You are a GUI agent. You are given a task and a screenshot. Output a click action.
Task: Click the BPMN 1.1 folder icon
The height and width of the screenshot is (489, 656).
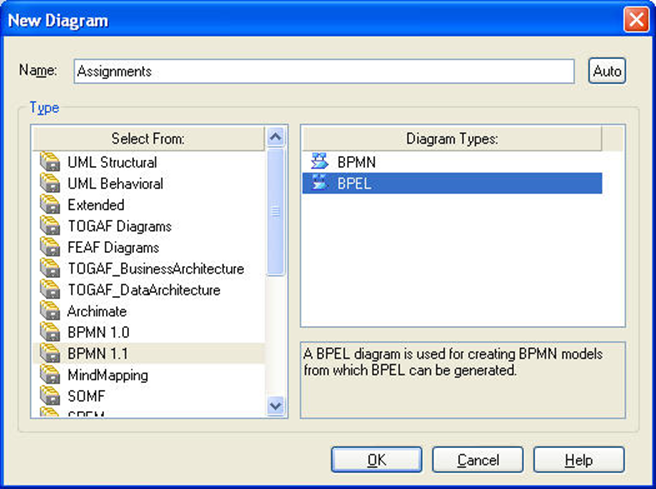(x=50, y=353)
